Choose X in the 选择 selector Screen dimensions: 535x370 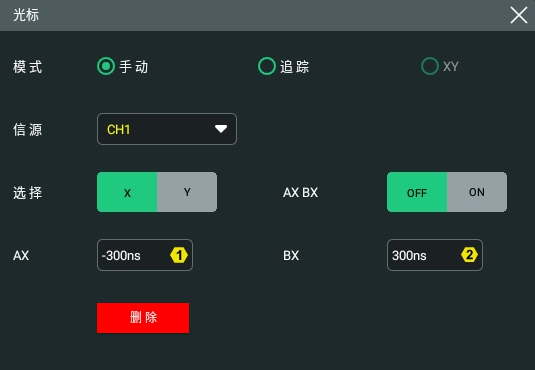coord(127,192)
